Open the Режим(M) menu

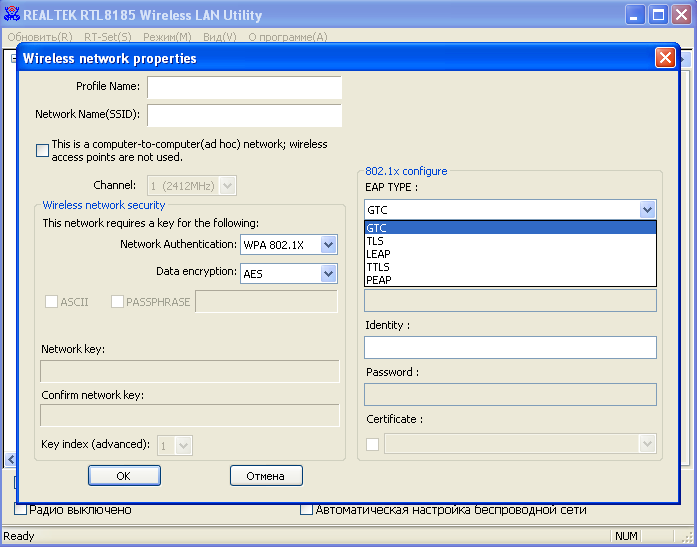tap(167, 37)
